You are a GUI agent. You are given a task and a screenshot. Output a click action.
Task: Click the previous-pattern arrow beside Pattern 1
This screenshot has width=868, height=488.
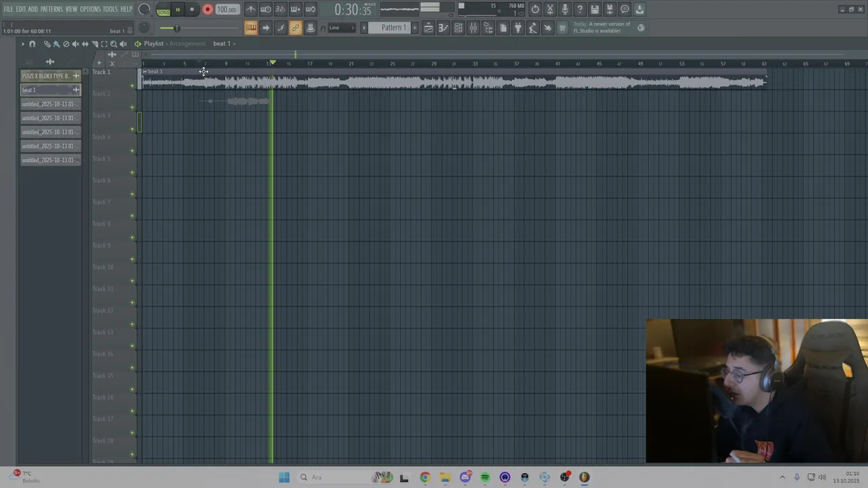click(x=364, y=28)
